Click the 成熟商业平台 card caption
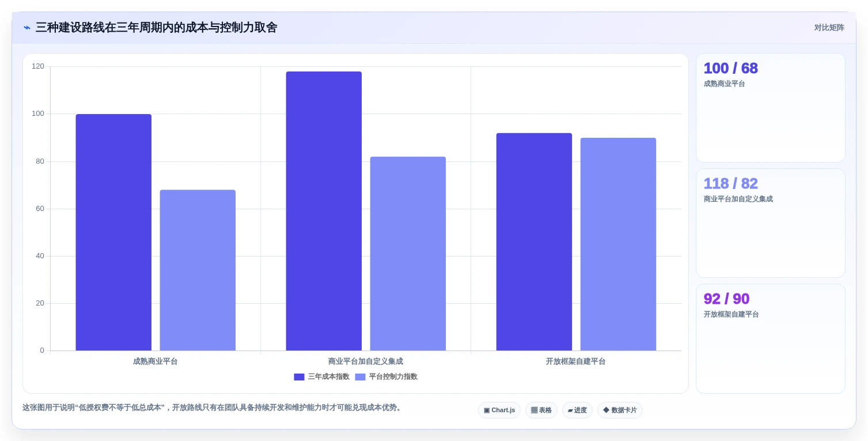 tap(724, 84)
